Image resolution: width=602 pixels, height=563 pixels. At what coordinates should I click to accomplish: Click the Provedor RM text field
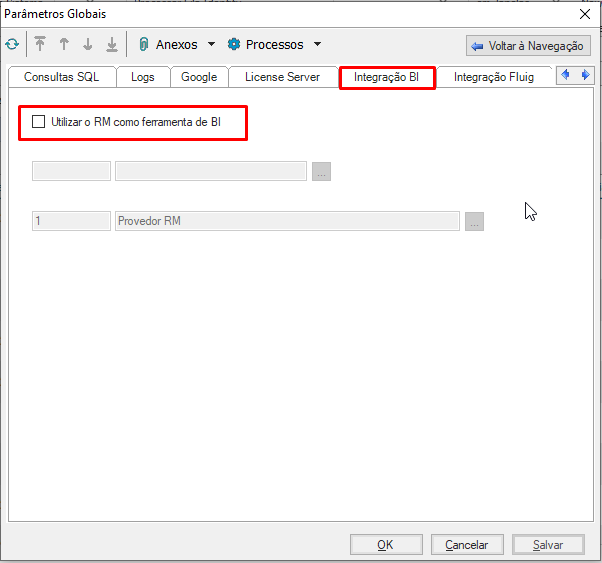tap(287, 221)
